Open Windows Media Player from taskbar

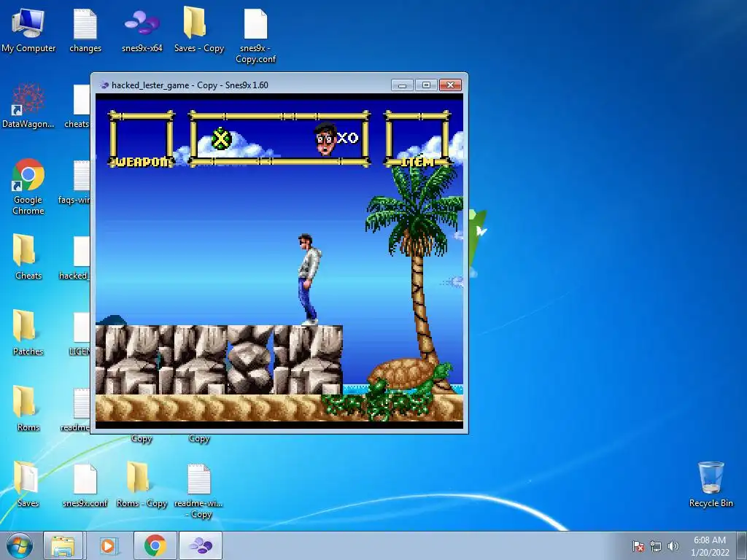click(x=108, y=545)
